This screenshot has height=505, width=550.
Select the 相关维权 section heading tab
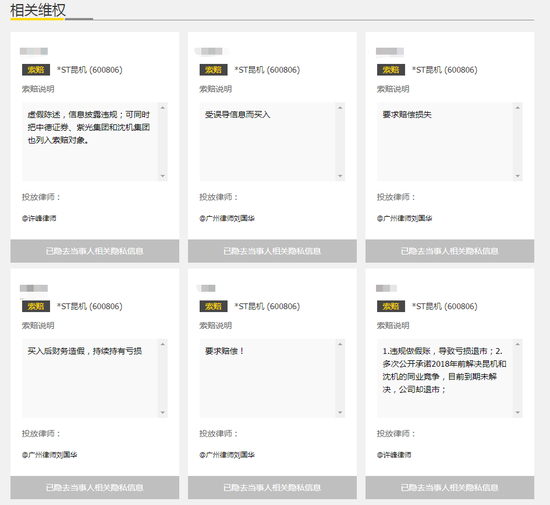click(38, 10)
